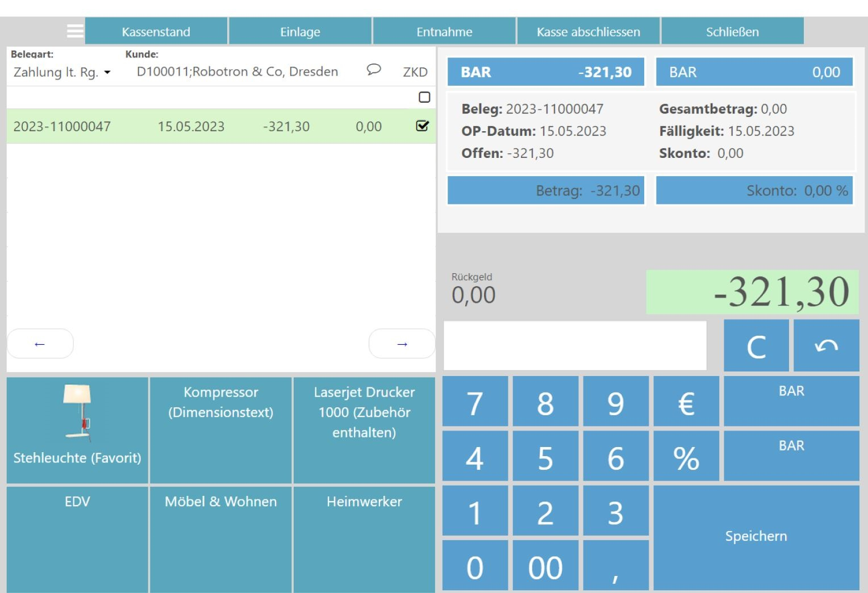Viewport: 868px width, 593px height.
Task: Select Kasse abschliessen in top bar
Action: click(x=588, y=32)
